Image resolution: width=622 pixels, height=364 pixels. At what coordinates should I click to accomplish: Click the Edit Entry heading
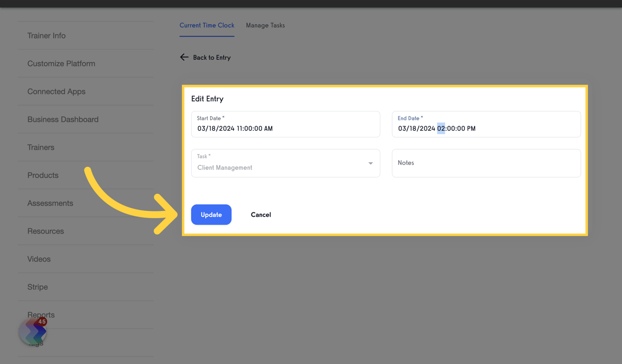(x=207, y=99)
